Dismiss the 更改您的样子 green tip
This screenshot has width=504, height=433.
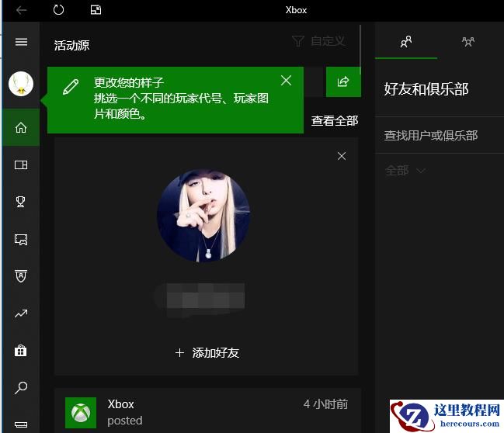coord(286,80)
